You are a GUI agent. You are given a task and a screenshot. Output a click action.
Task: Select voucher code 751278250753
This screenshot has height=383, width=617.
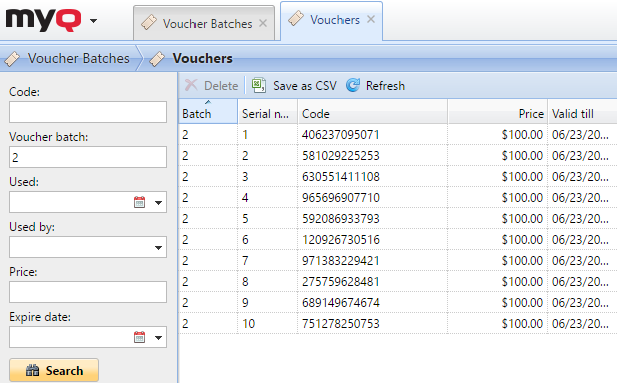[340, 324]
